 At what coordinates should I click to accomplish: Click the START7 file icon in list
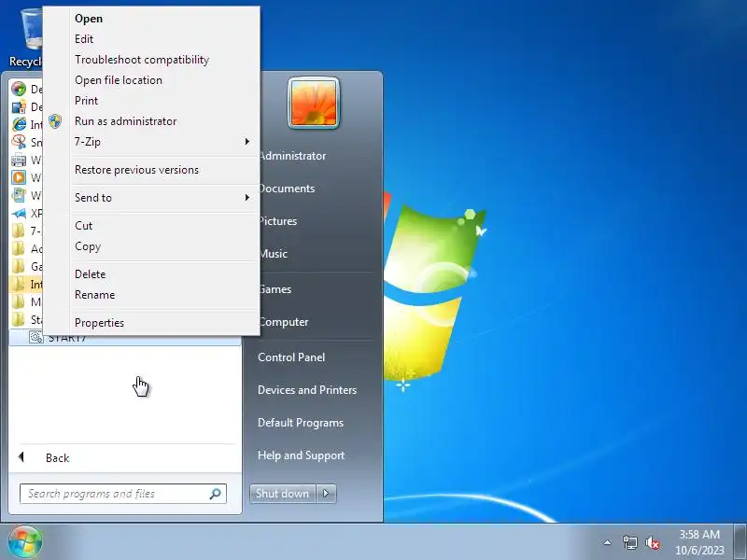click(36, 338)
